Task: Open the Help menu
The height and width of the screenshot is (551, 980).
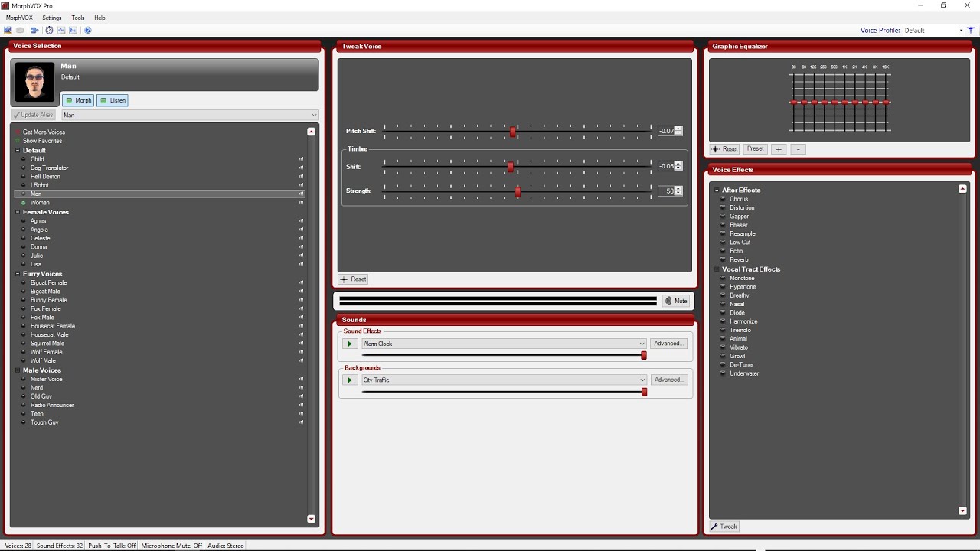Action: coord(100,18)
